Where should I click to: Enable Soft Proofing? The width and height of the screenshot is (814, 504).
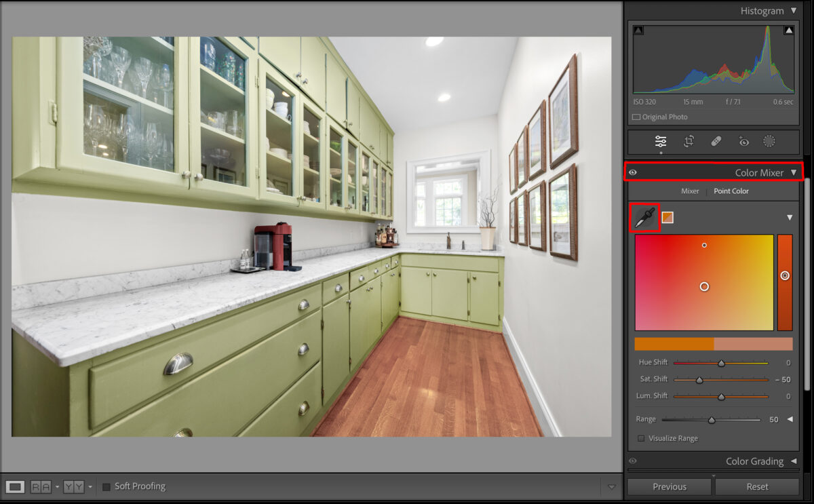pyautogui.click(x=106, y=486)
